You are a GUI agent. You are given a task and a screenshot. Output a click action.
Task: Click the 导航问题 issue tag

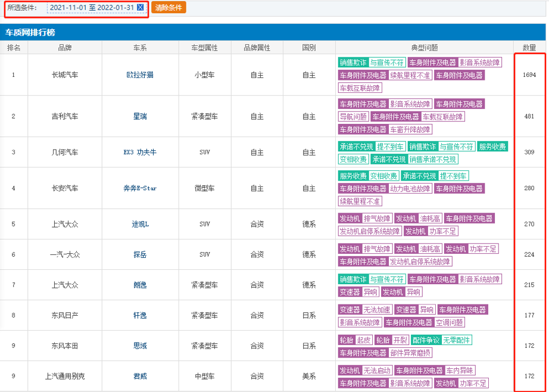point(353,117)
